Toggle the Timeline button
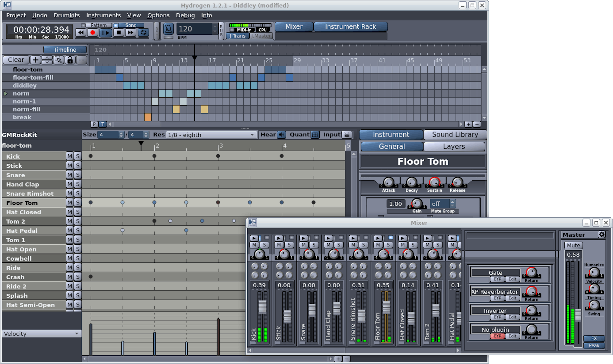The width and height of the screenshot is (613, 364). [65, 50]
